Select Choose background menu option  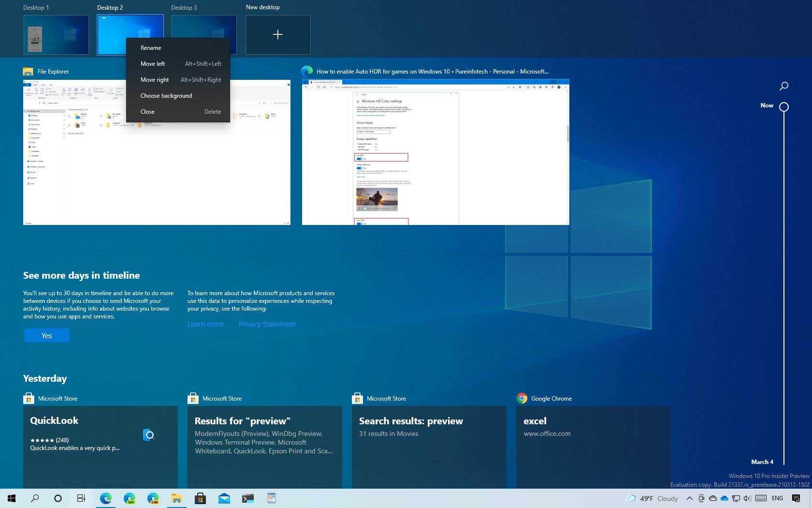(x=166, y=96)
